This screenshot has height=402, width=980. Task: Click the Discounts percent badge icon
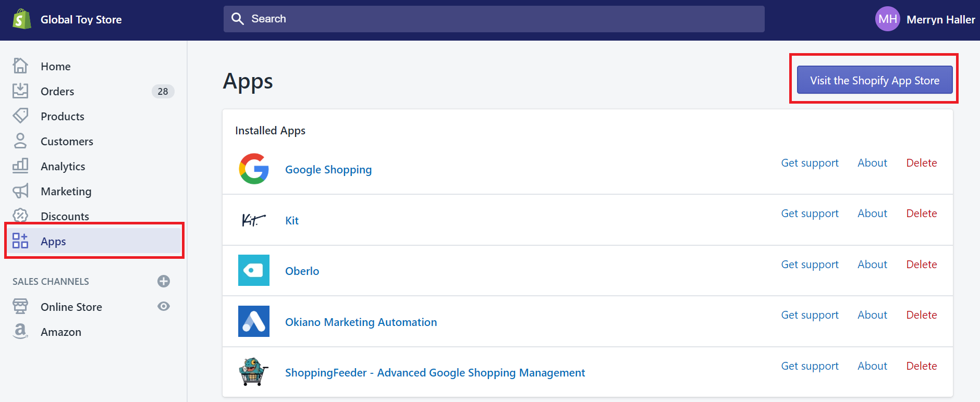[x=20, y=215]
